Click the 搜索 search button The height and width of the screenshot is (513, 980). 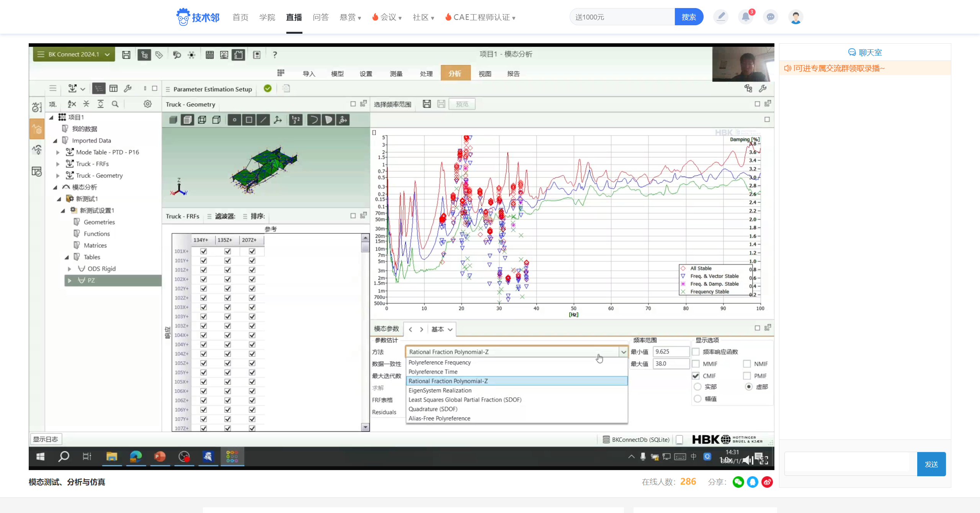(x=689, y=17)
